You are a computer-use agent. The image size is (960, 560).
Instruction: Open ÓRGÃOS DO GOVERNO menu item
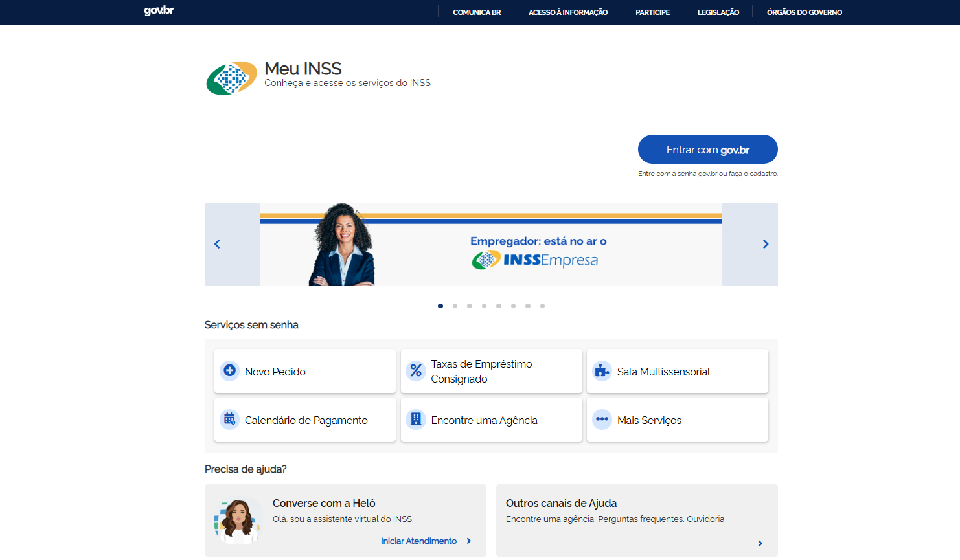pos(805,12)
